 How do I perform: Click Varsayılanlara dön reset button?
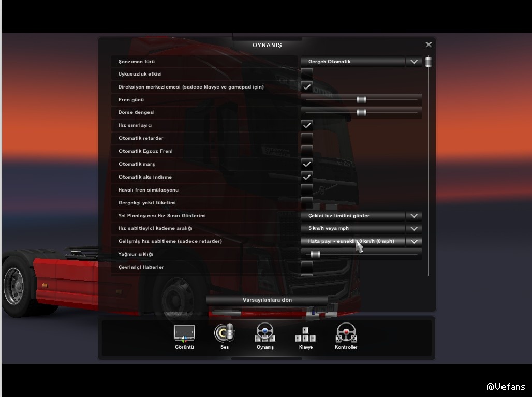pos(267,300)
